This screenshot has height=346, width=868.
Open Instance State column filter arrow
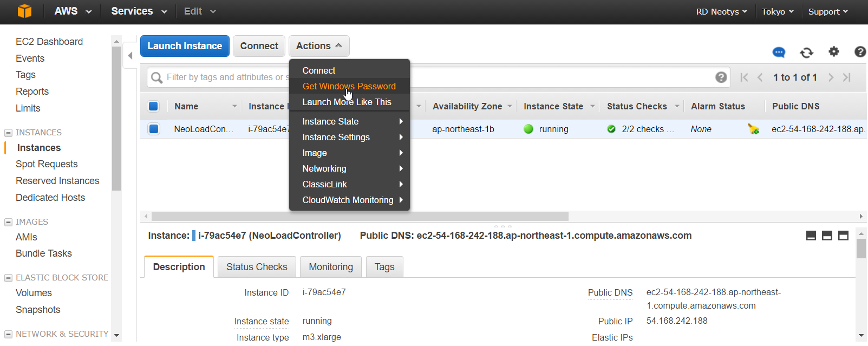(x=592, y=106)
